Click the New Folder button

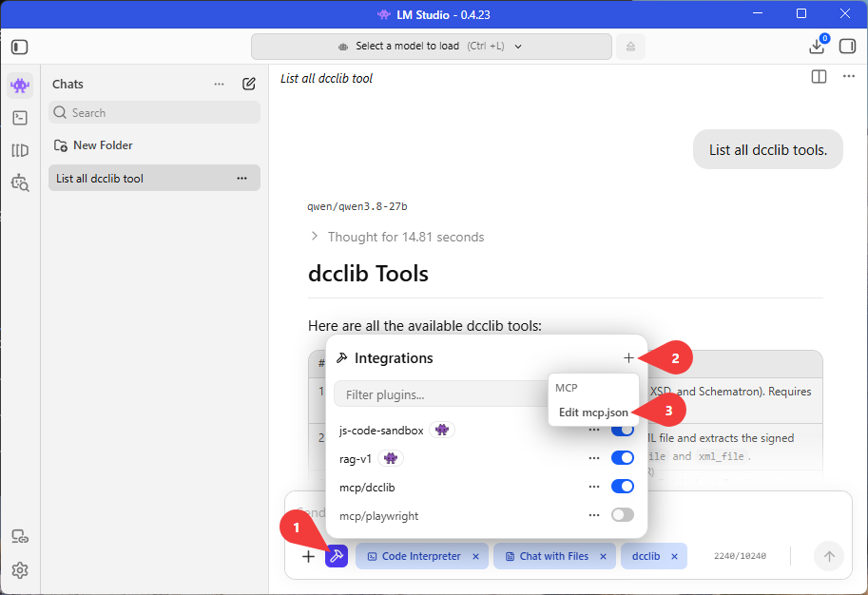point(93,145)
